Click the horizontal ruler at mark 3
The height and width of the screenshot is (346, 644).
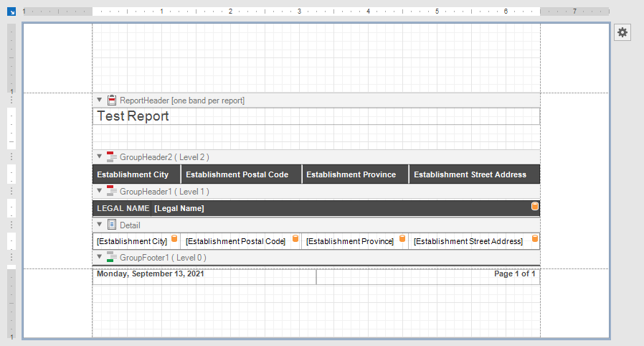pos(300,11)
